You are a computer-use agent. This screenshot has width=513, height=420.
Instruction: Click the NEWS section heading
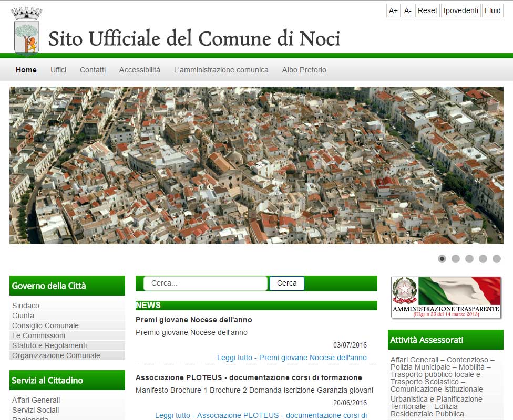148,305
